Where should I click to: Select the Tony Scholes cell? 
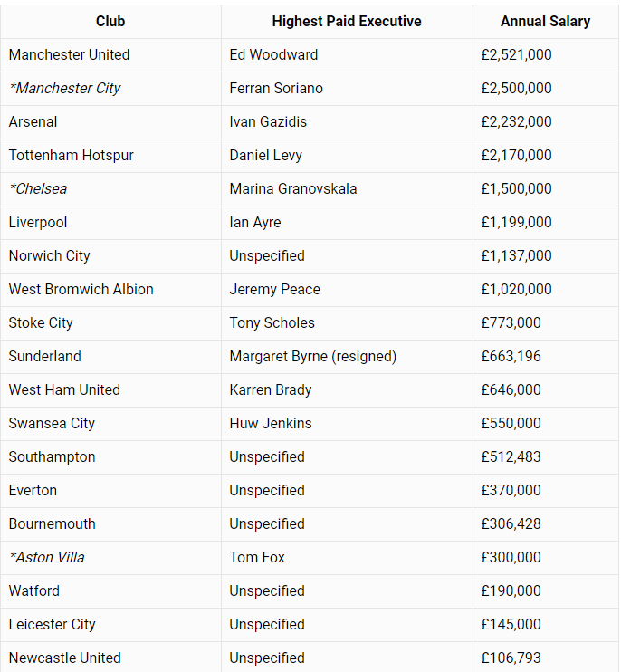[x=347, y=322]
